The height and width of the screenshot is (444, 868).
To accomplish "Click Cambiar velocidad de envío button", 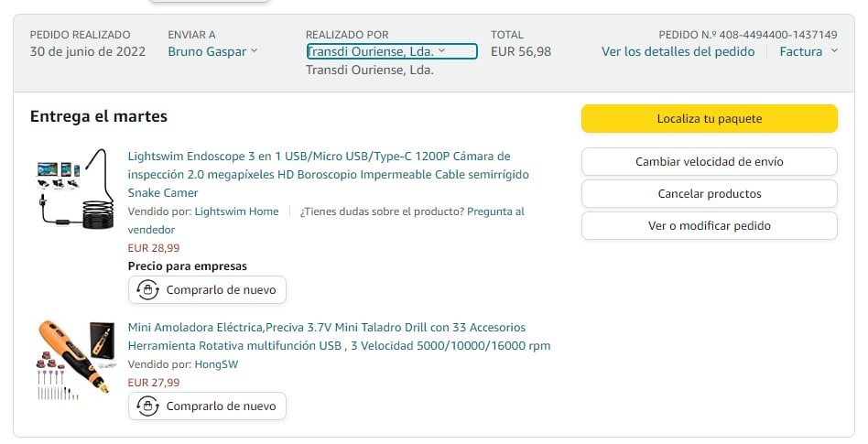I will coord(709,162).
